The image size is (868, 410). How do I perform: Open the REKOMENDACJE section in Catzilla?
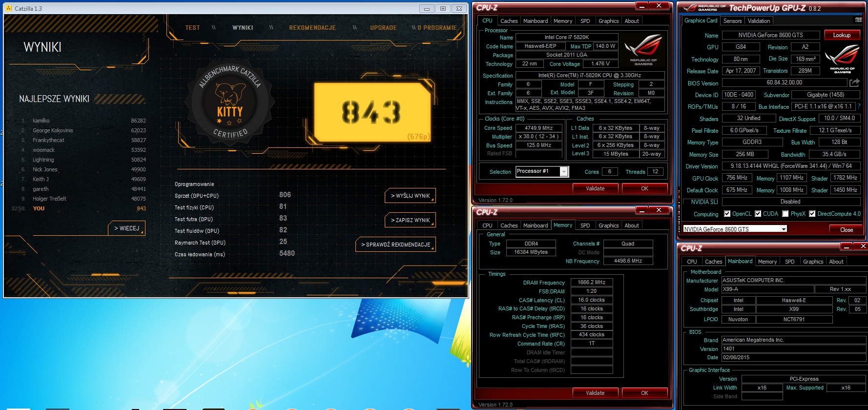(312, 28)
